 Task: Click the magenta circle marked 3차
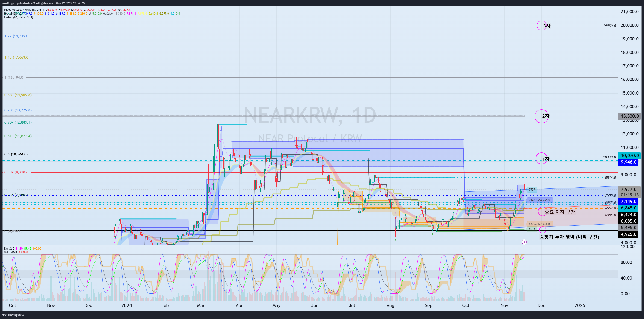(541, 26)
